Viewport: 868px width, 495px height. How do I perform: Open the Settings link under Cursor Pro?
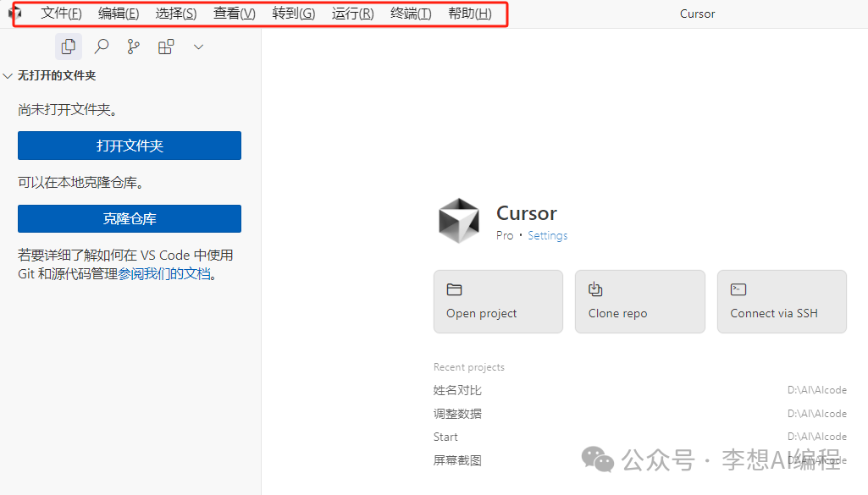click(548, 235)
